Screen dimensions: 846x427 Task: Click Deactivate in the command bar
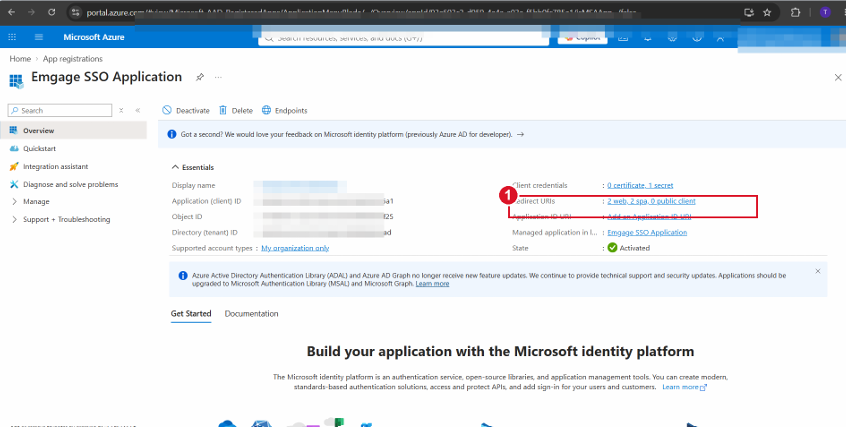click(186, 110)
